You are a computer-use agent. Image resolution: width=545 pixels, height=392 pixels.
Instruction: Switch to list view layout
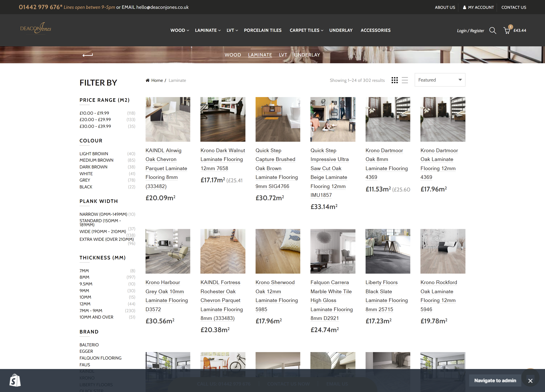pyautogui.click(x=405, y=80)
